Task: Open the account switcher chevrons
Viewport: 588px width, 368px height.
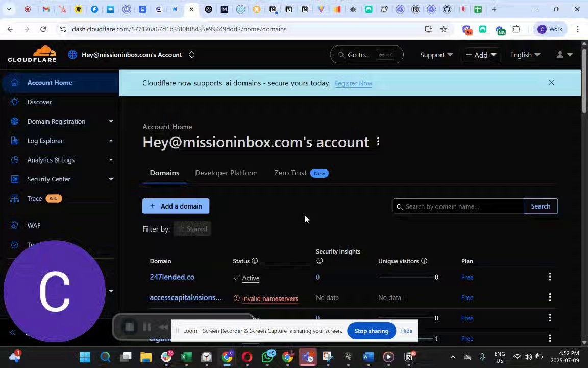Action: pyautogui.click(x=191, y=55)
